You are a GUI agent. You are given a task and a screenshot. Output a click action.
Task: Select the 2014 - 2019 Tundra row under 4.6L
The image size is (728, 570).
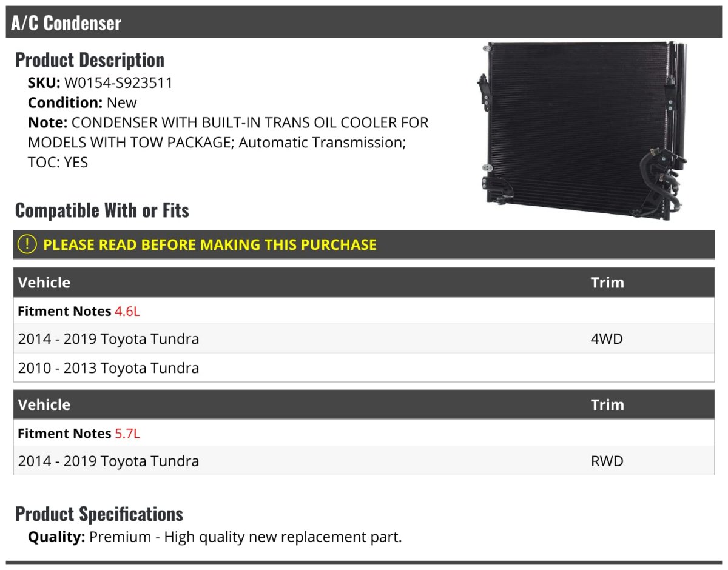(x=109, y=339)
